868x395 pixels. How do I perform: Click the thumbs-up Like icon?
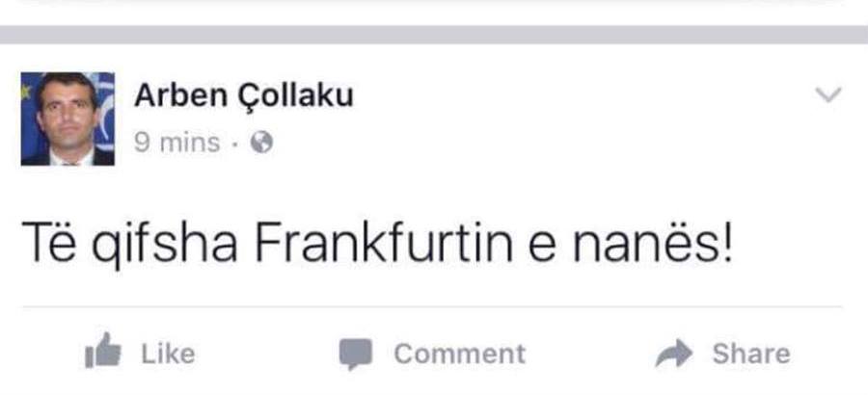point(102,355)
